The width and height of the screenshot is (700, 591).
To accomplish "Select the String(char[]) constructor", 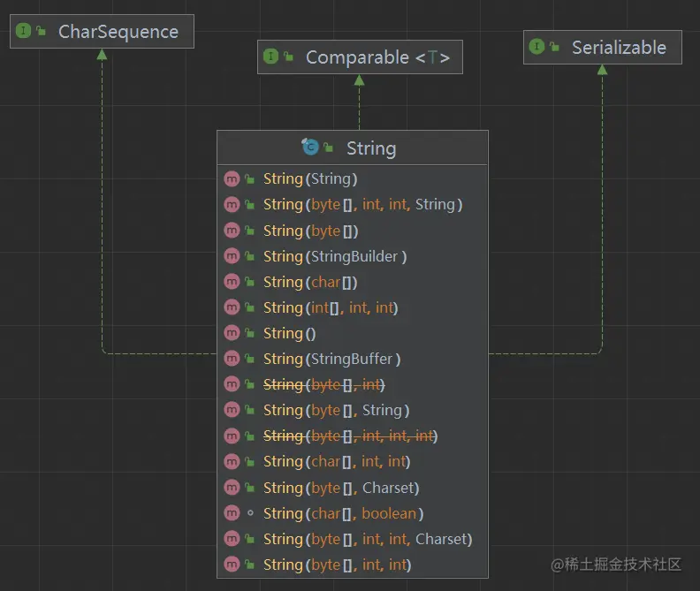I will click(x=309, y=282).
